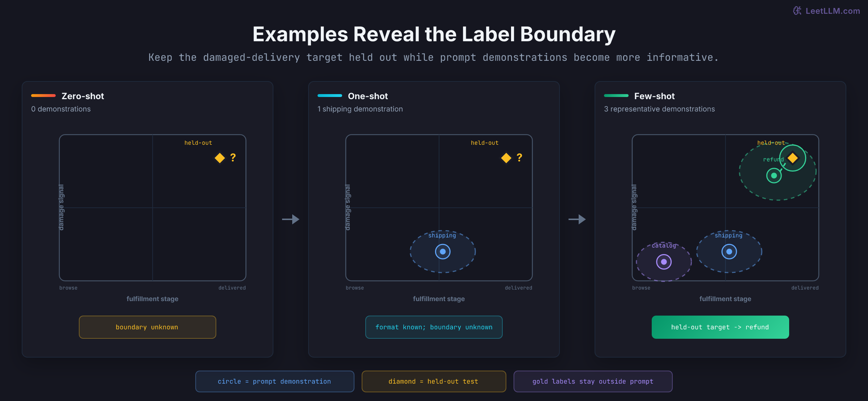Screen dimensions: 868x401
Task: Click the "boundary unknown" badge
Action: pyautogui.click(x=148, y=327)
